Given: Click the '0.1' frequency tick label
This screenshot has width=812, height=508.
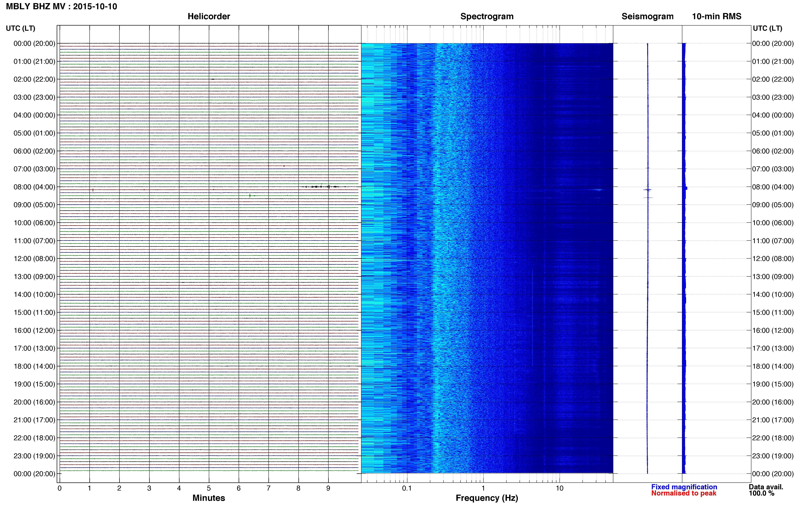Looking at the screenshot, I should click(407, 488).
